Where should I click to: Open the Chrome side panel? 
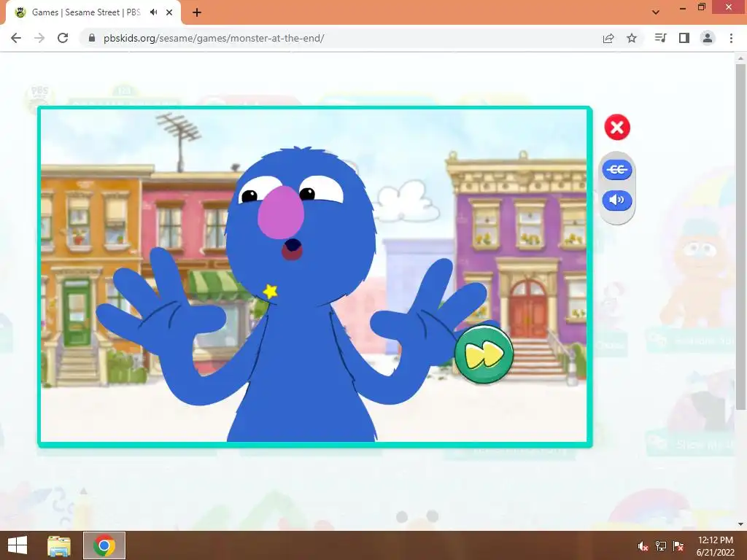[684, 38]
